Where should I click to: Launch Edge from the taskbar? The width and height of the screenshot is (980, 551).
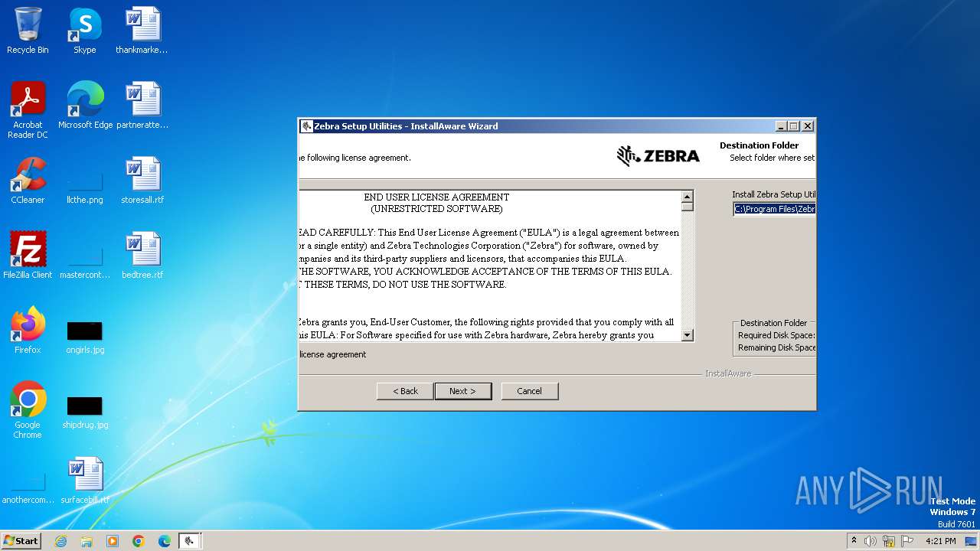point(165,541)
